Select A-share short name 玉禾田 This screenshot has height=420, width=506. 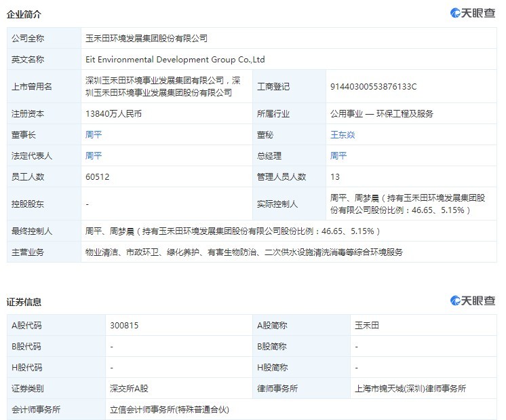click(367, 325)
